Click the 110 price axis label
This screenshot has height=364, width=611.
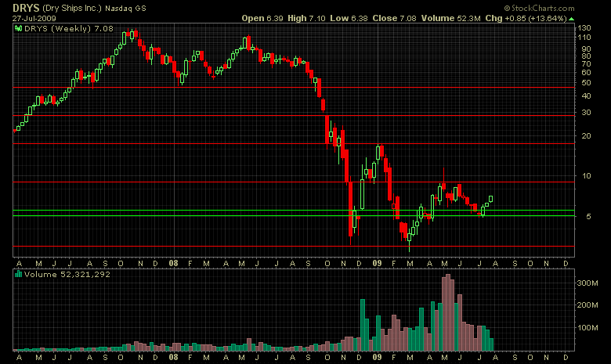584,38
